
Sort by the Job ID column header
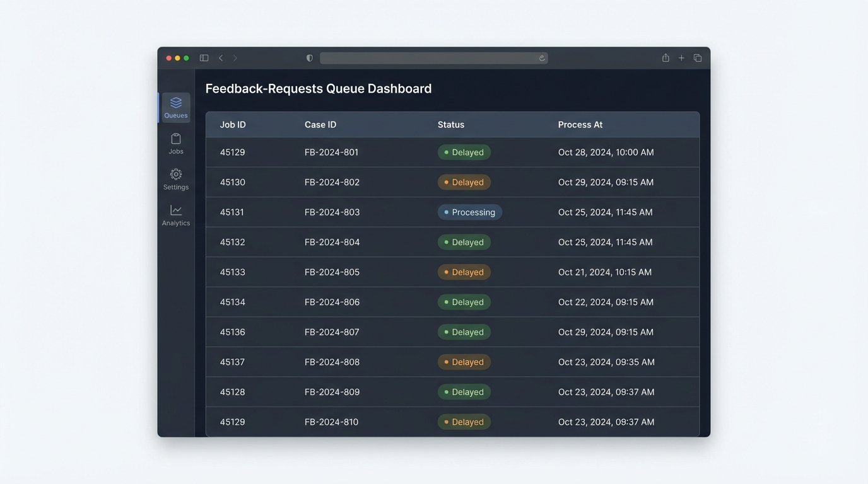(x=233, y=125)
